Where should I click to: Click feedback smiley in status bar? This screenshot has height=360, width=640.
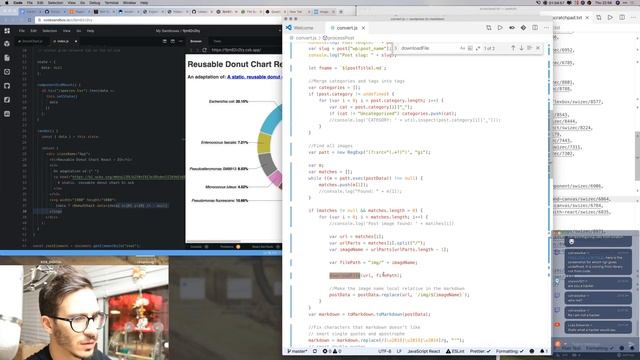point(532,351)
